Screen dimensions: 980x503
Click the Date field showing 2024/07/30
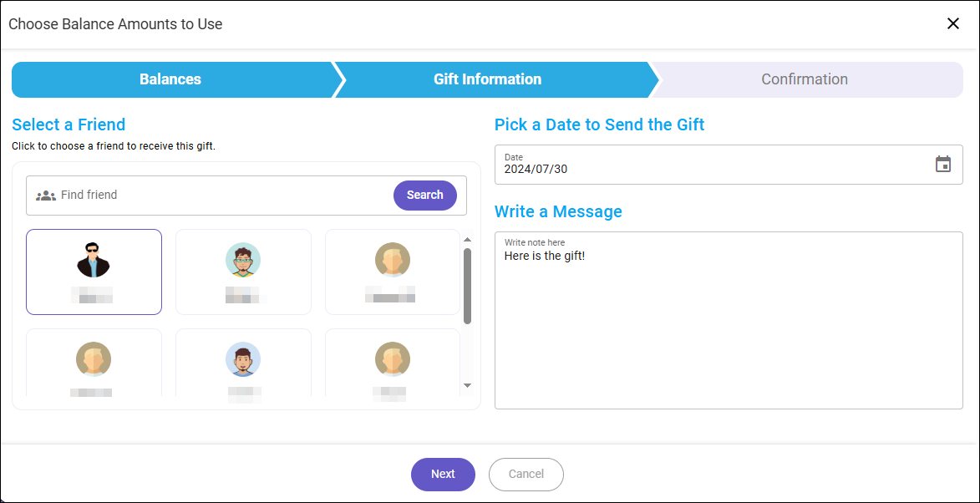(x=729, y=165)
